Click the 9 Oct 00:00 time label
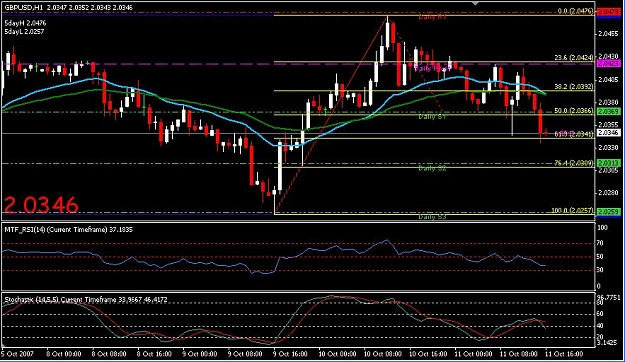Screen dimensions: 625x362 point(200,354)
